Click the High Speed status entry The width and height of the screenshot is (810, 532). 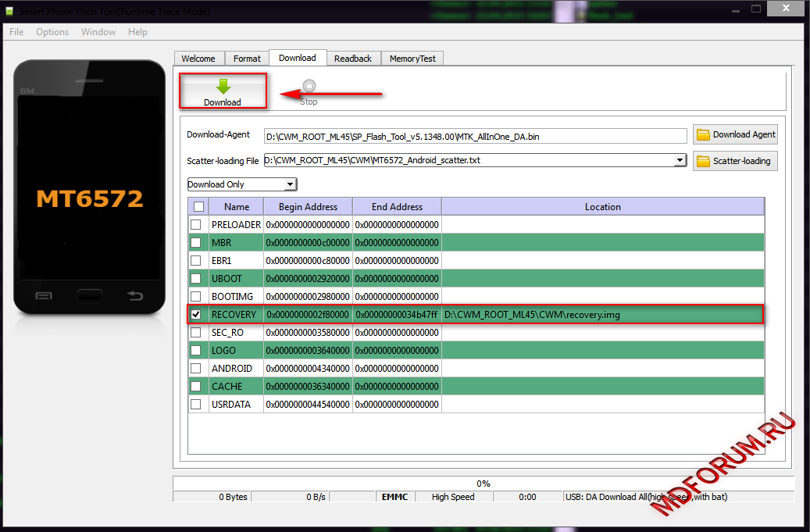[x=453, y=497]
